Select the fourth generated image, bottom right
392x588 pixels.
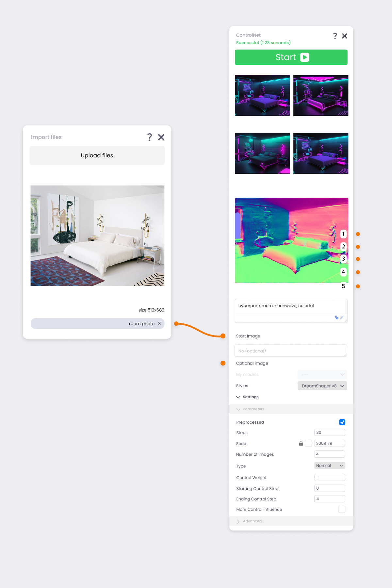point(321,153)
